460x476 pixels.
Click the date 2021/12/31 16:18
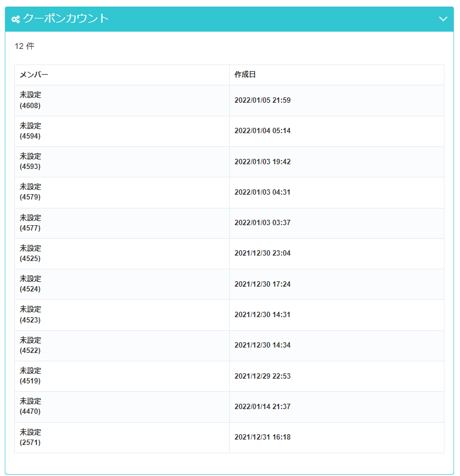tap(262, 437)
